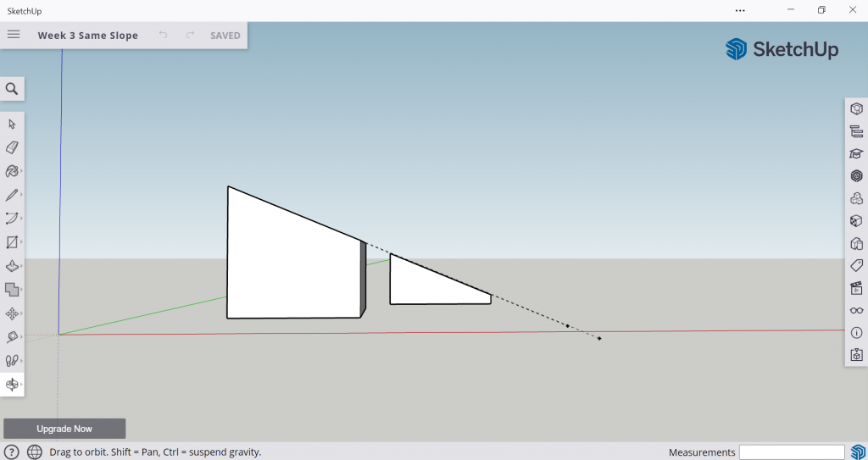Click the SketchUp icon by Measurements
The width and height of the screenshot is (868, 460).
pyautogui.click(x=858, y=452)
